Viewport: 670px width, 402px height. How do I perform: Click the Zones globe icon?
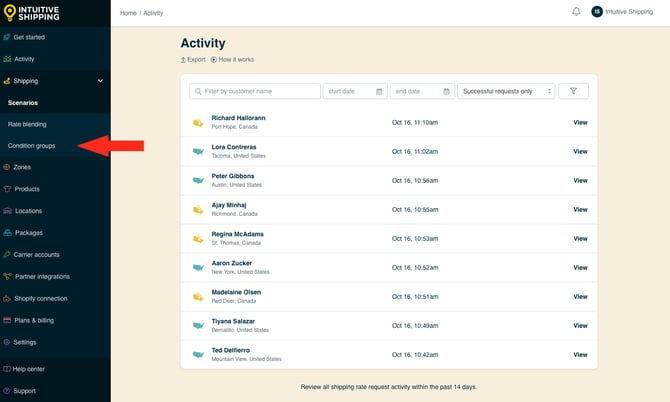(x=6, y=167)
